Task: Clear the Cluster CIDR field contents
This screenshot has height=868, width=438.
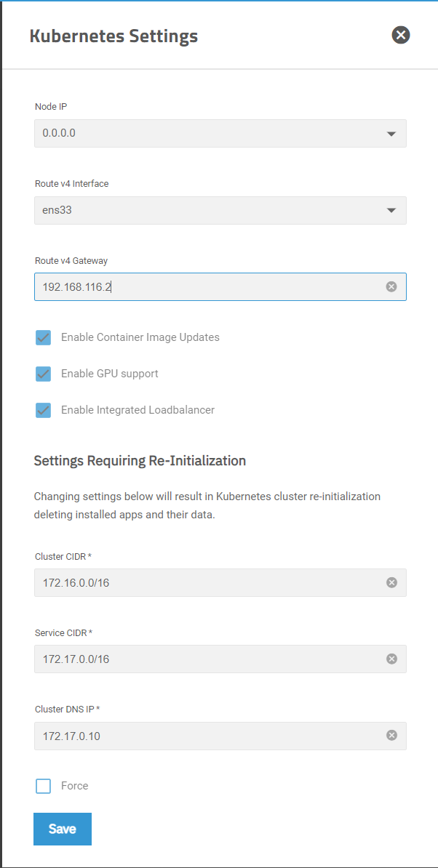Action: coord(391,582)
